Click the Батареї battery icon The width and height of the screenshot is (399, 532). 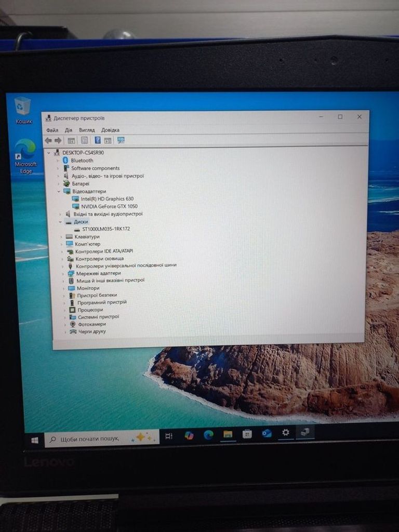click(x=66, y=183)
